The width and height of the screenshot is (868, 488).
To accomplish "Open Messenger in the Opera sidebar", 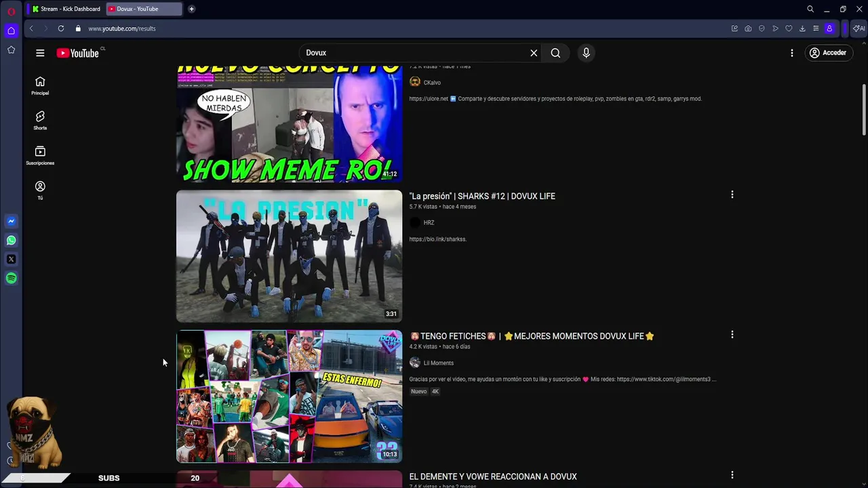I will 11,221.
